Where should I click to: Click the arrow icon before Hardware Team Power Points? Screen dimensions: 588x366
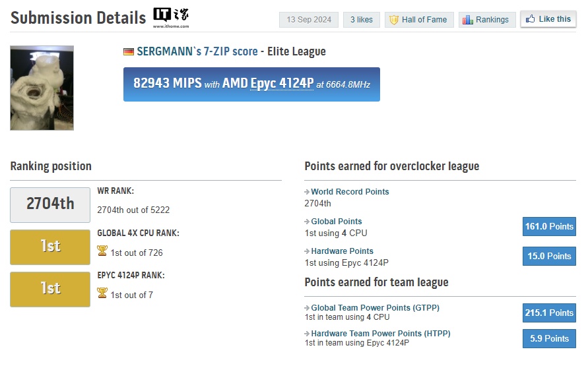point(307,334)
